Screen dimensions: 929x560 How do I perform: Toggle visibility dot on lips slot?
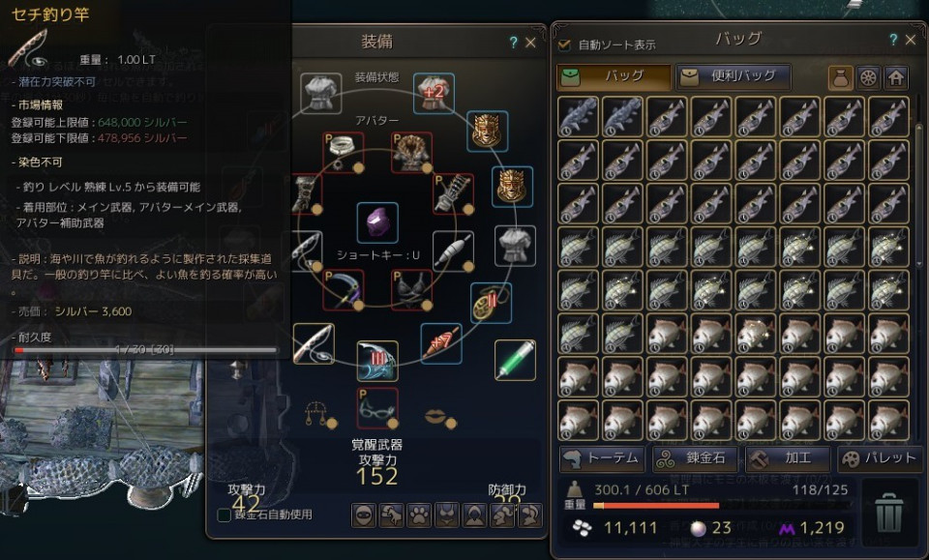click(x=451, y=423)
